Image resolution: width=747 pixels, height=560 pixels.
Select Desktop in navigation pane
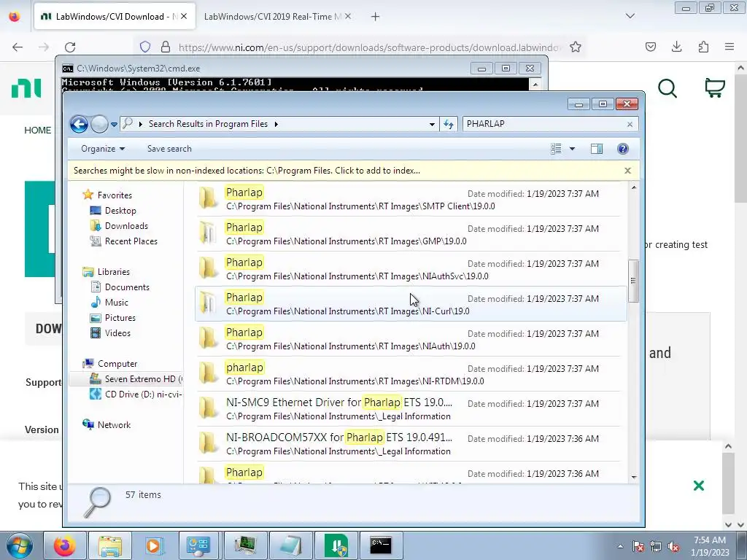point(120,211)
